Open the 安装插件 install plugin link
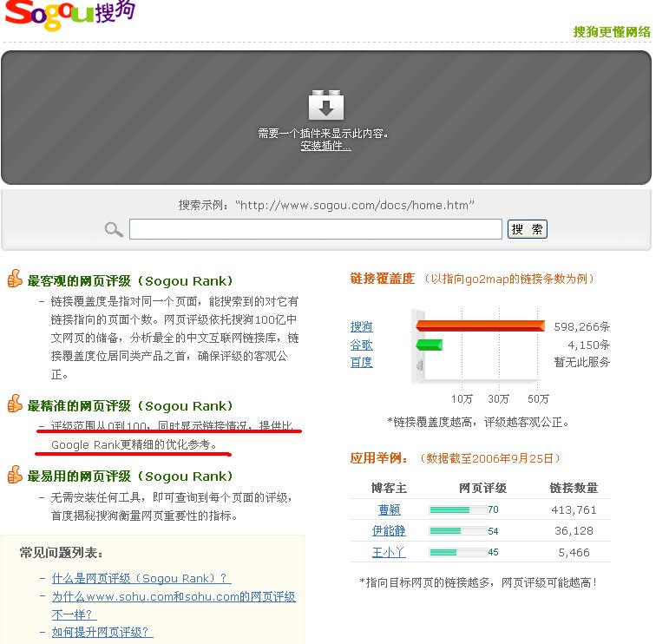This screenshot has width=669, height=644. (325, 146)
